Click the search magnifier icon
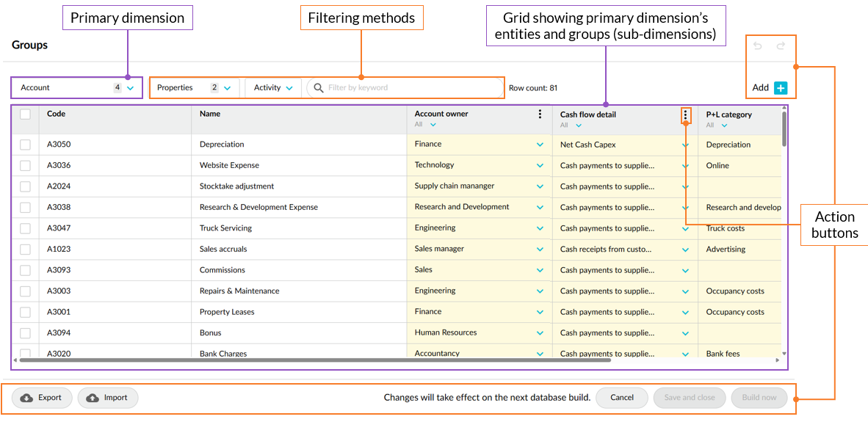 pos(319,88)
